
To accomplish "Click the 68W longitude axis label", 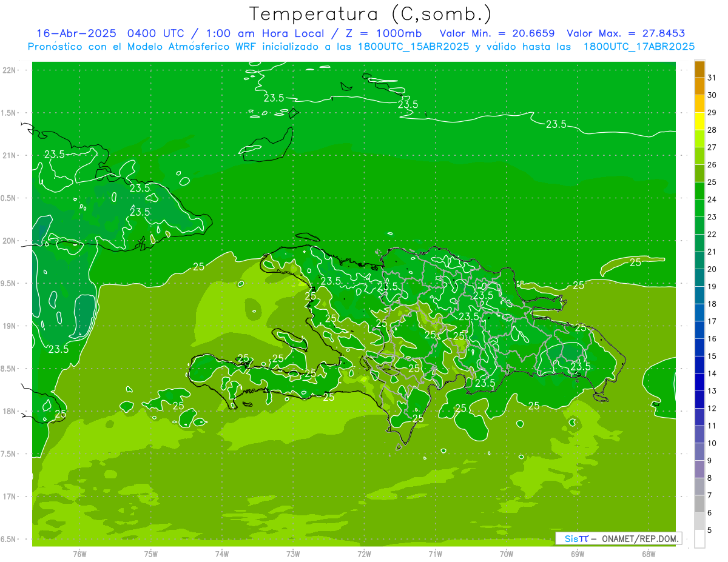I will tap(649, 554).
